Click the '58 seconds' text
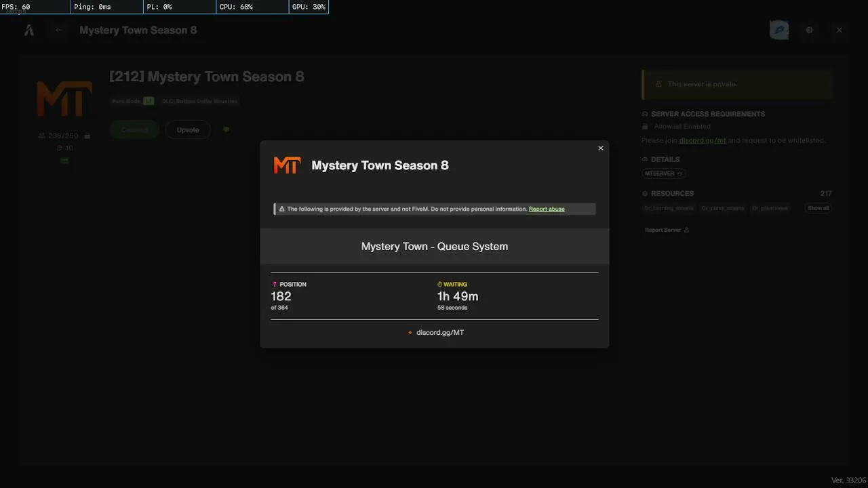Screen dimensions: 868x488 click(x=452, y=308)
